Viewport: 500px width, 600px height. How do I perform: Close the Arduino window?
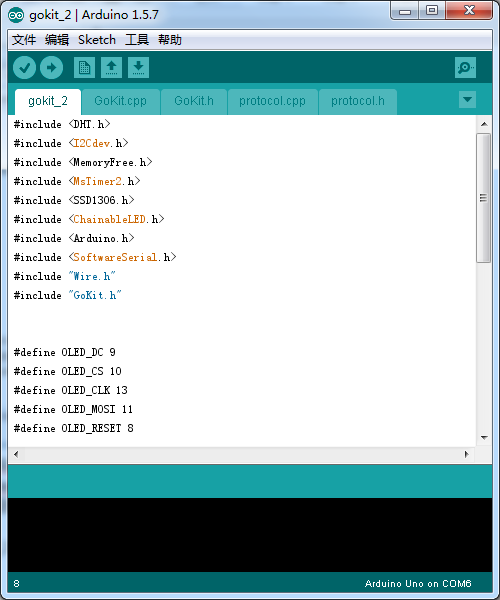tap(469, 10)
